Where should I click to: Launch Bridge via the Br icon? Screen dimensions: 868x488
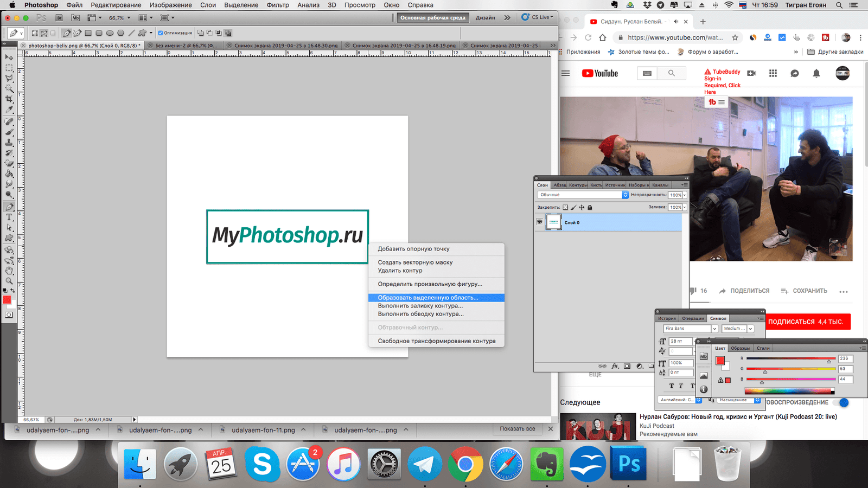[x=59, y=18]
